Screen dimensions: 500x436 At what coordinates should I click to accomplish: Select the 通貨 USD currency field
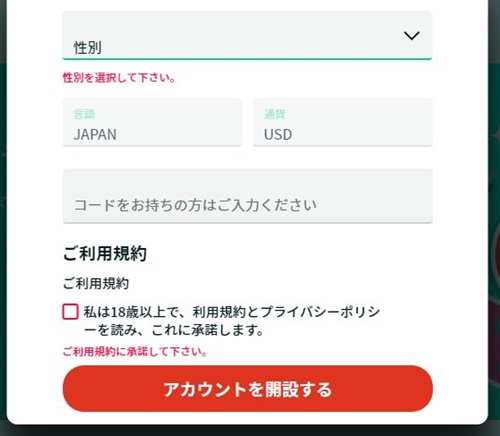pyautogui.click(x=343, y=122)
